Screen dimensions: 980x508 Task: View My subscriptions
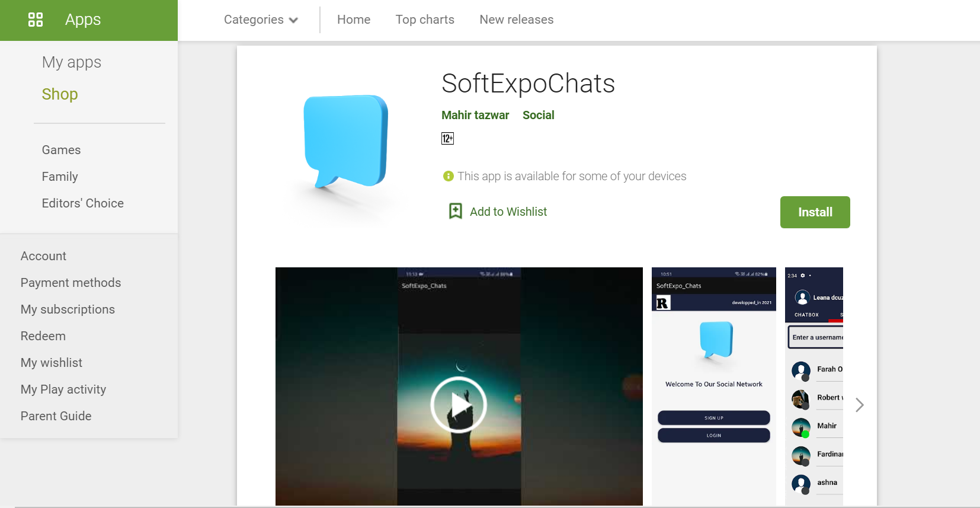point(68,309)
